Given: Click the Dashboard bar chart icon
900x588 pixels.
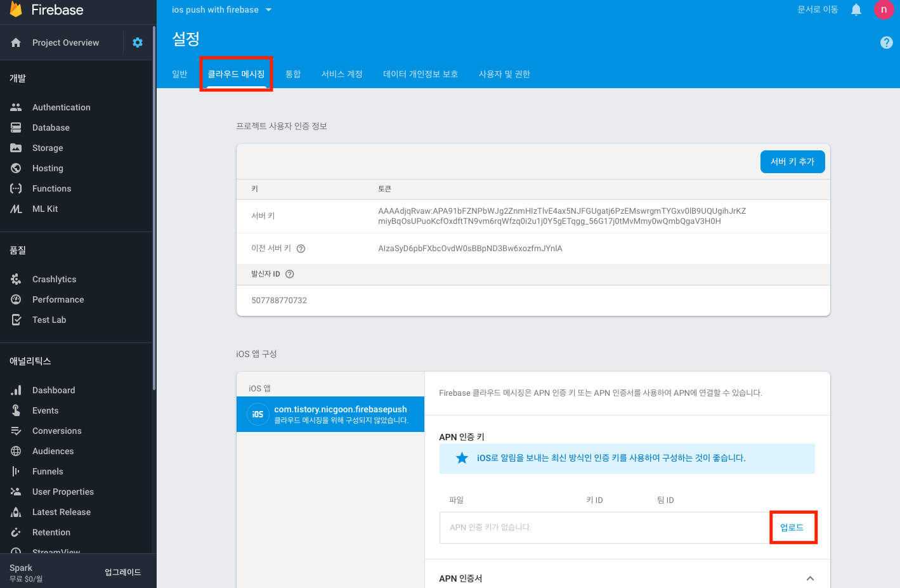Looking at the screenshot, I should point(16,390).
